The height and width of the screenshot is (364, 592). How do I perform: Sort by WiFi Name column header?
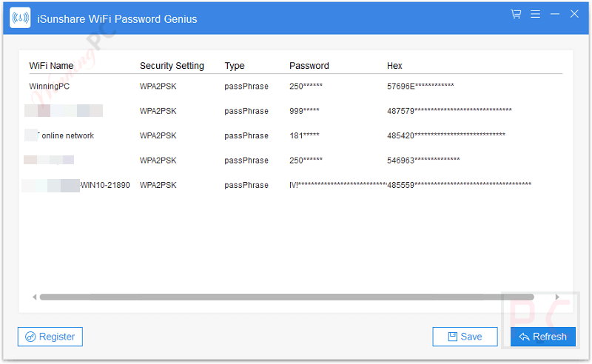[51, 66]
